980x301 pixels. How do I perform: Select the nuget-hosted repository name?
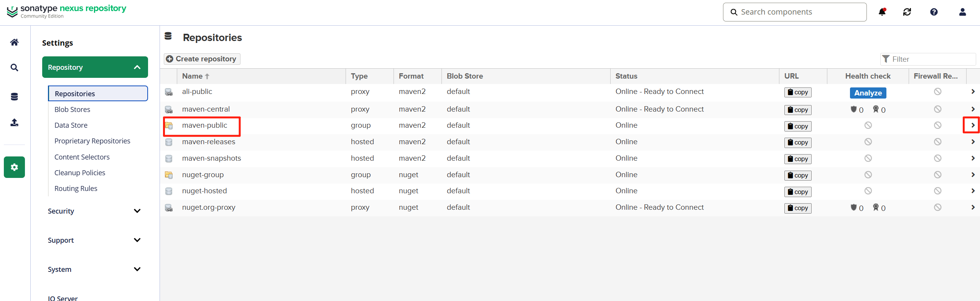click(204, 191)
